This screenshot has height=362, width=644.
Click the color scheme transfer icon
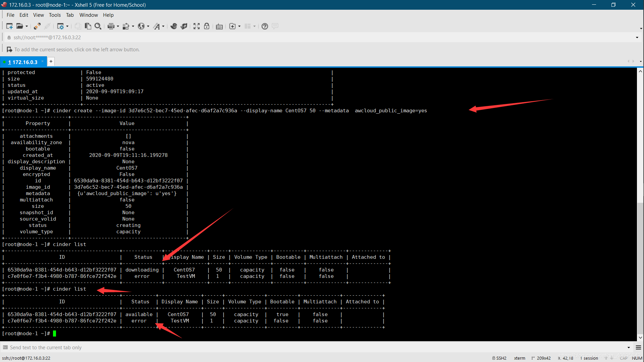coord(126,26)
